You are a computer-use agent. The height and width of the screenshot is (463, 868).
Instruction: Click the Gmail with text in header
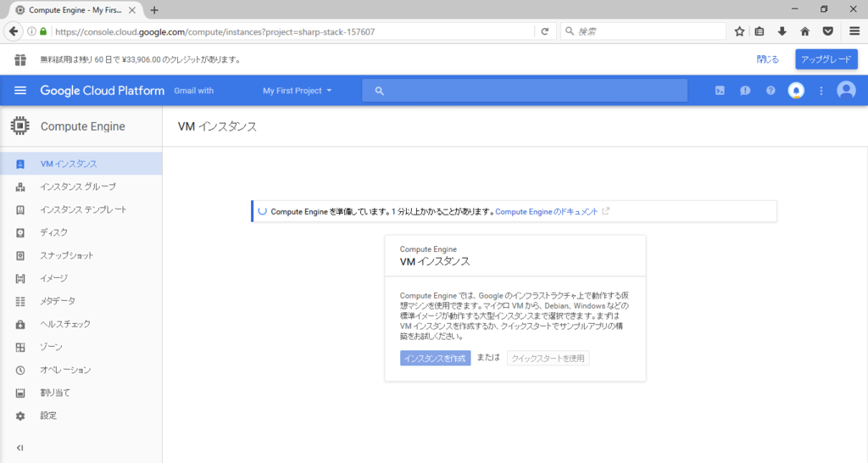194,90
